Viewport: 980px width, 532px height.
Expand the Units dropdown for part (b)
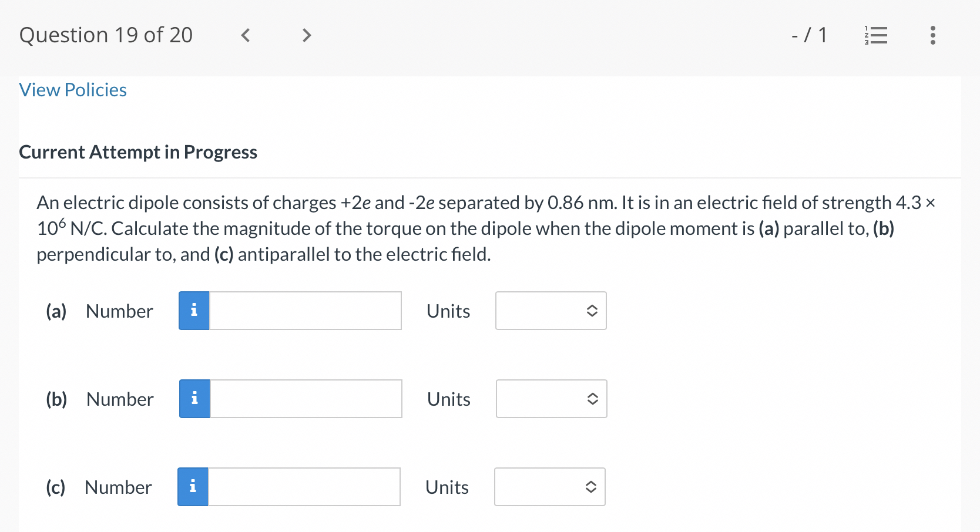(x=551, y=399)
